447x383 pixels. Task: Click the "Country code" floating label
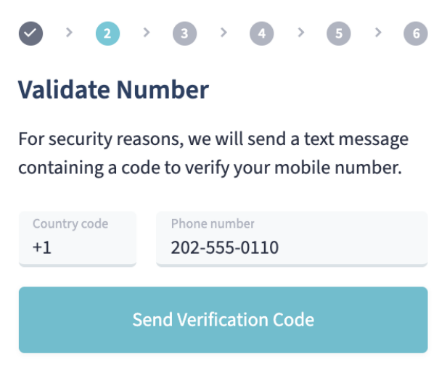coord(70,224)
